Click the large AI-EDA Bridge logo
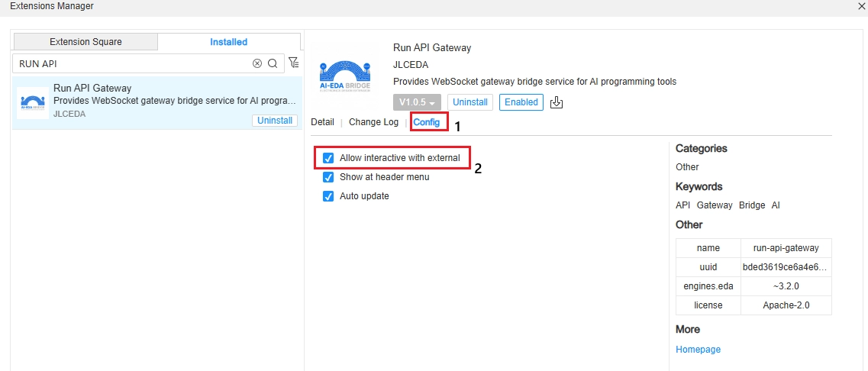868x371 pixels. tap(344, 76)
